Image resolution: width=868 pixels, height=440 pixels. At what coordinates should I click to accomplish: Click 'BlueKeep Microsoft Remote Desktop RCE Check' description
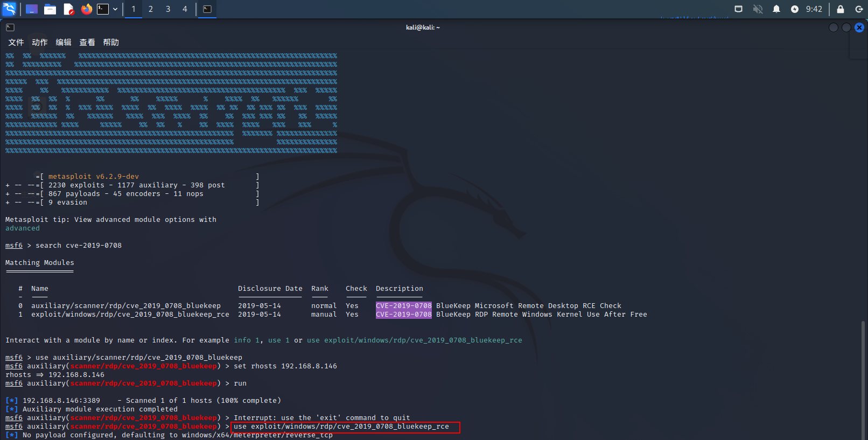pos(529,306)
